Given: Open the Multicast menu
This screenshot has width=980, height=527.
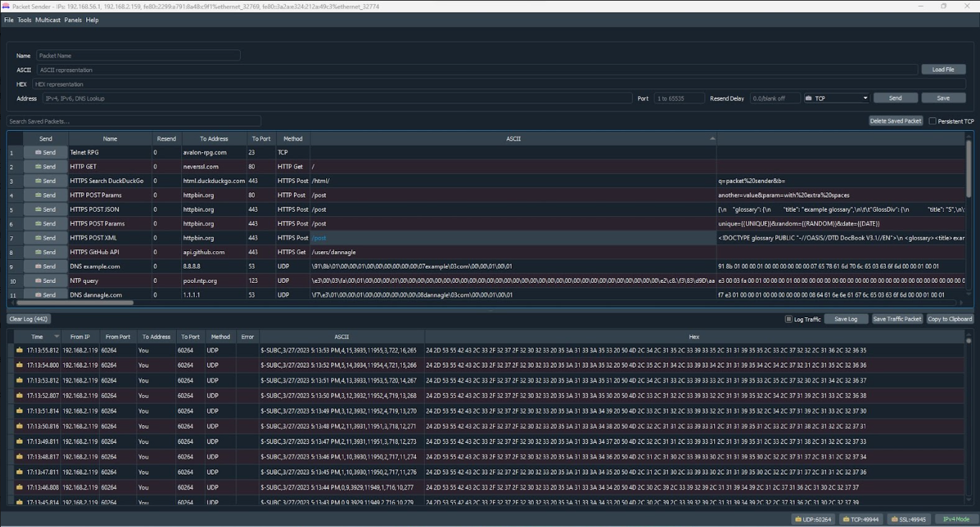Looking at the screenshot, I should [x=47, y=20].
